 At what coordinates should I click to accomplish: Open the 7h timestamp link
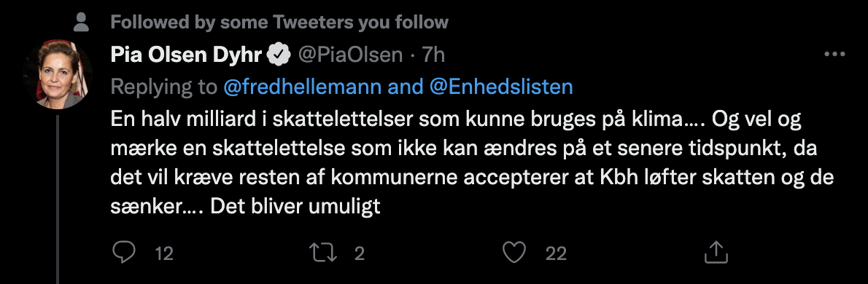click(x=433, y=54)
